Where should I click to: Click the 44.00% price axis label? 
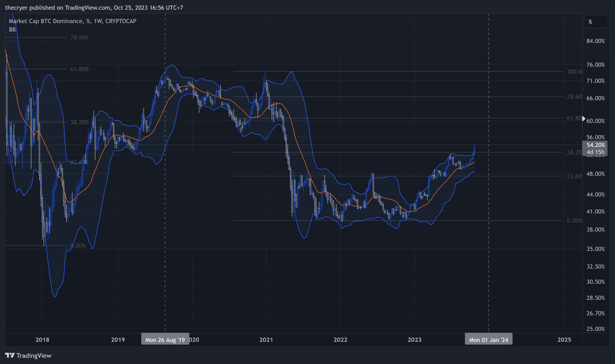(596, 195)
